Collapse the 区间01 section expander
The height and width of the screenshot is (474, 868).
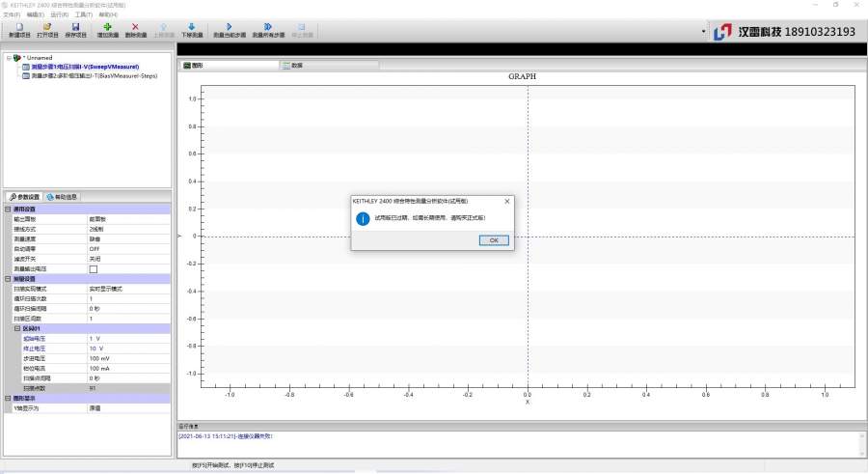tap(15, 328)
